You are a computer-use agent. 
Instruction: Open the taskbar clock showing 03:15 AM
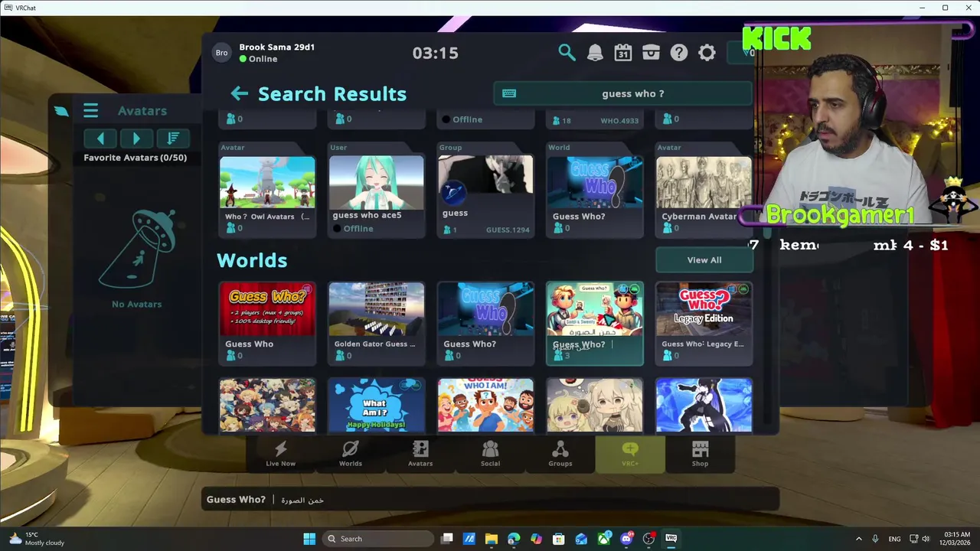click(957, 539)
